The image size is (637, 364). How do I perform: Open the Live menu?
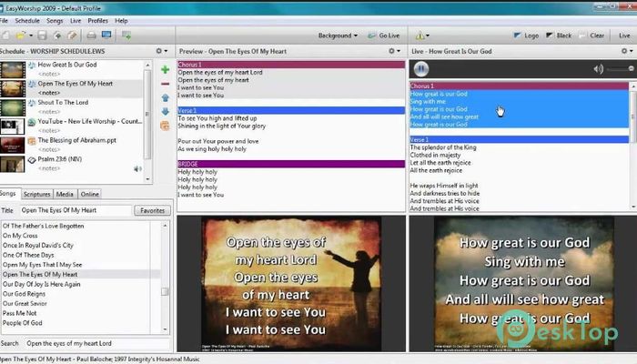(76, 21)
